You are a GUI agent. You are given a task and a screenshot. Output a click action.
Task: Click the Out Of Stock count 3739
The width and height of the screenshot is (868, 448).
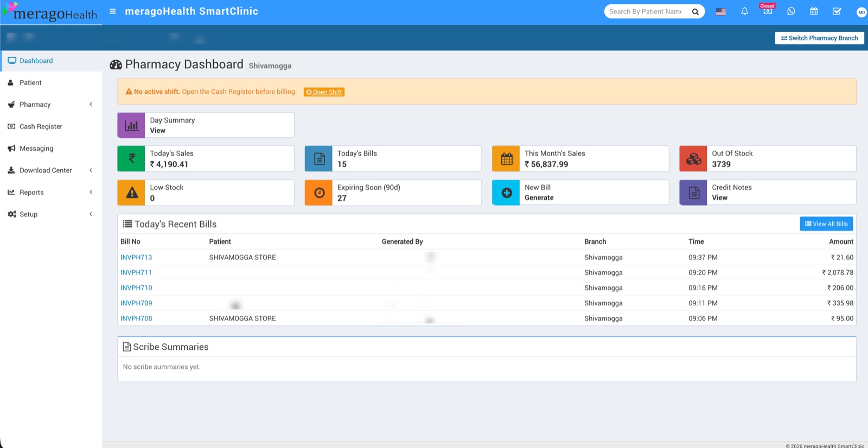pyautogui.click(x=721, y=164)
